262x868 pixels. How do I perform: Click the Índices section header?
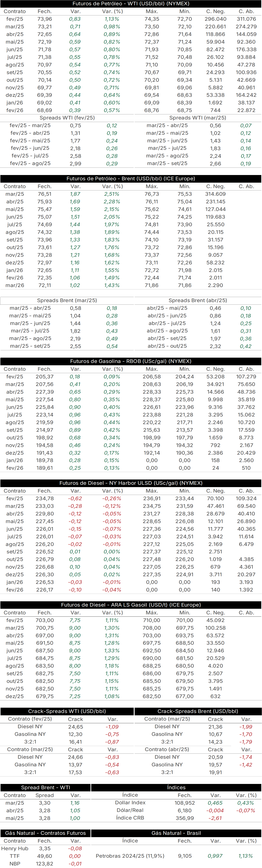click(176, 787)
